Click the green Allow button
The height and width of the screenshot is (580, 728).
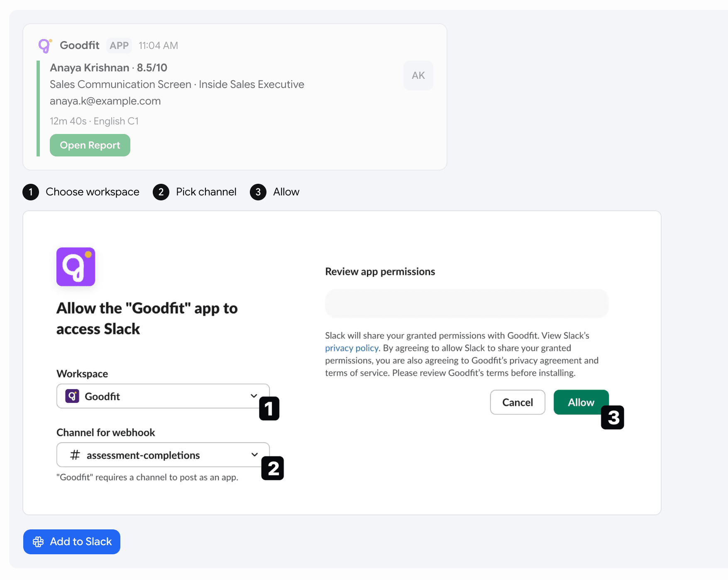click(x=581, y=402)
